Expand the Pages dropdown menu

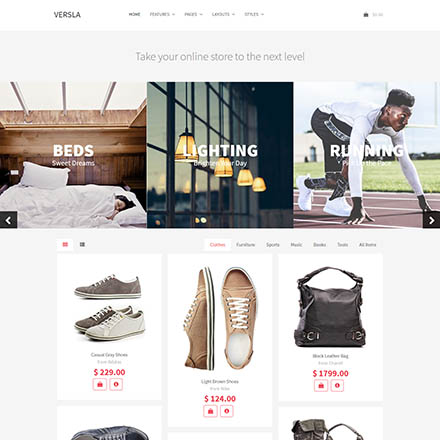tap(193, 14)
